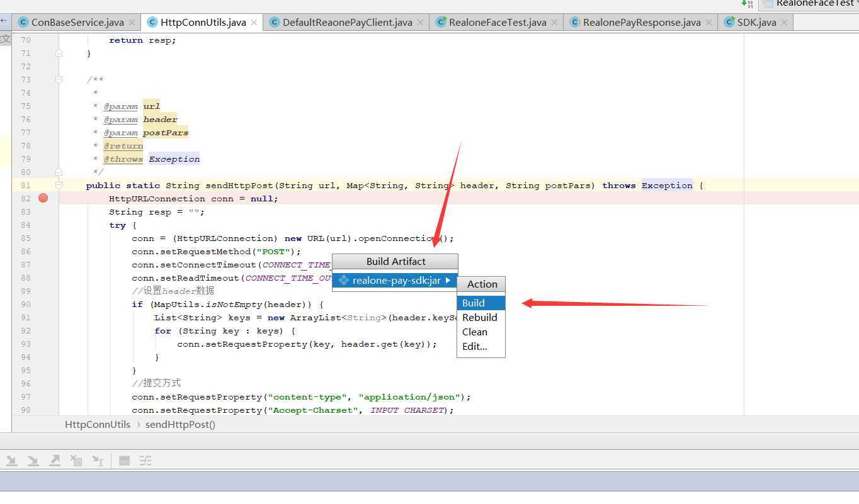Click 'Exception' on the @throws line

174,159
